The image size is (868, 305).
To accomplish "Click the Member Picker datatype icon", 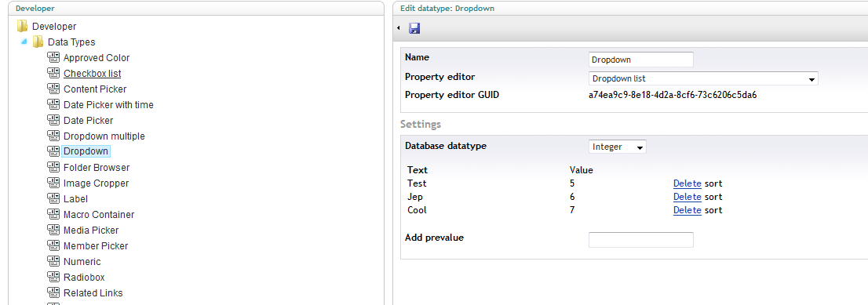I will tap(53, 245).
